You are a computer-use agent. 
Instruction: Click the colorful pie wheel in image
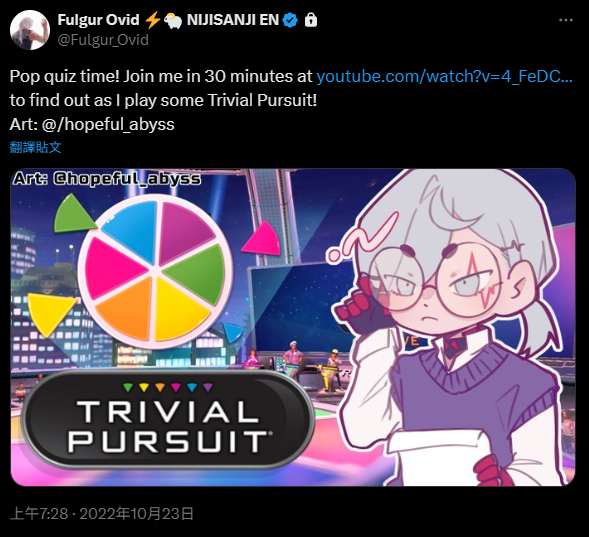tap(155, 272)
